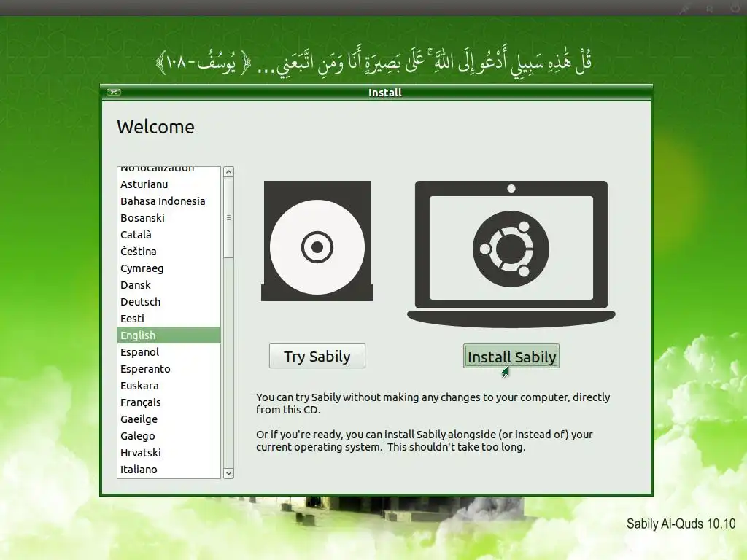The width and height of the screenshot is (747, 560).
Task: Click the language list scroll-up arrow
Action: point(228,172)
